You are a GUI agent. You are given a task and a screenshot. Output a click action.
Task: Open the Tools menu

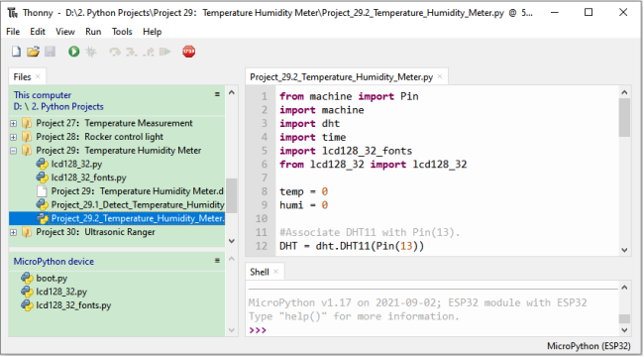pyautogui.click(x=122, y=32)
